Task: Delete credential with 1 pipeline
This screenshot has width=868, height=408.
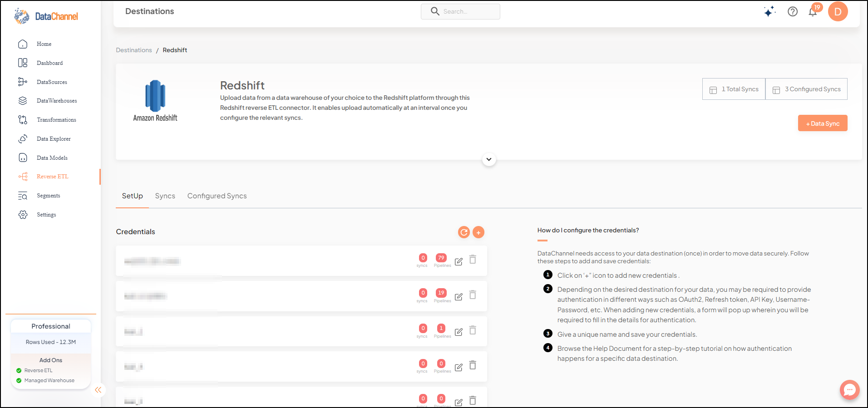Action: [473, 330]
